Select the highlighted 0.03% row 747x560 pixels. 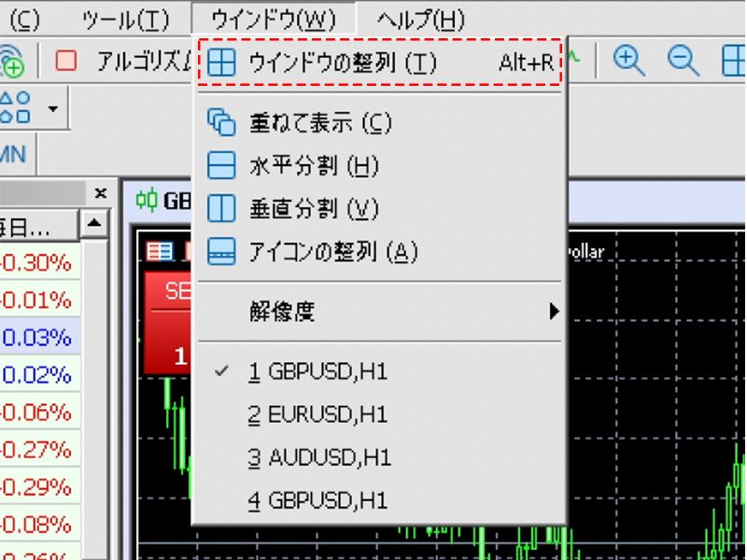38,337
